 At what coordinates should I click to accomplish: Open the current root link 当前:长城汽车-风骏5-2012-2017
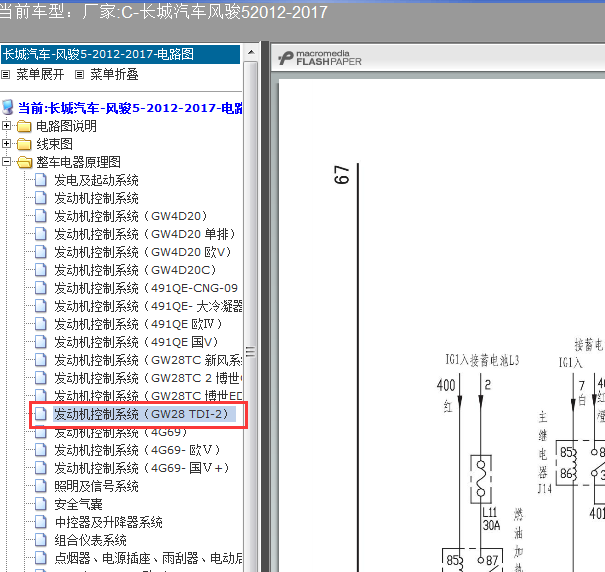coord(130,108)
